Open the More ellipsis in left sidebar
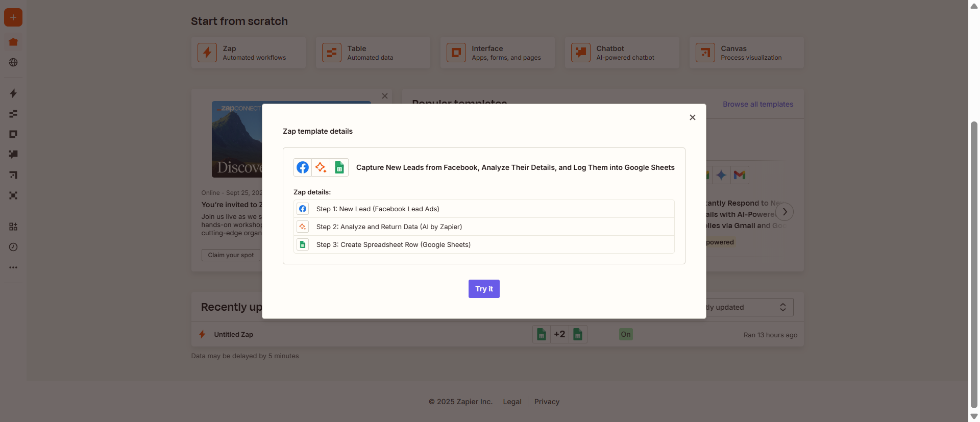 (x=13, y=267)
